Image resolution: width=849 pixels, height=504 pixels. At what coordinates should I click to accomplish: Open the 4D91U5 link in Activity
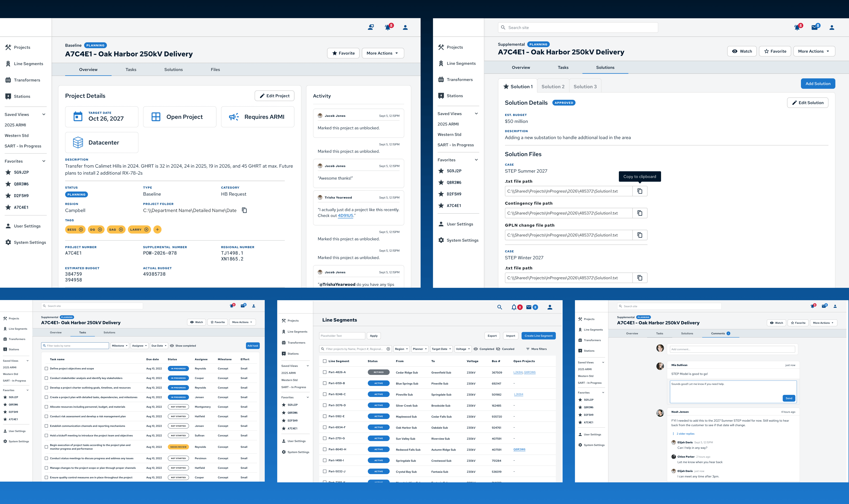click(x=345, y=215)
